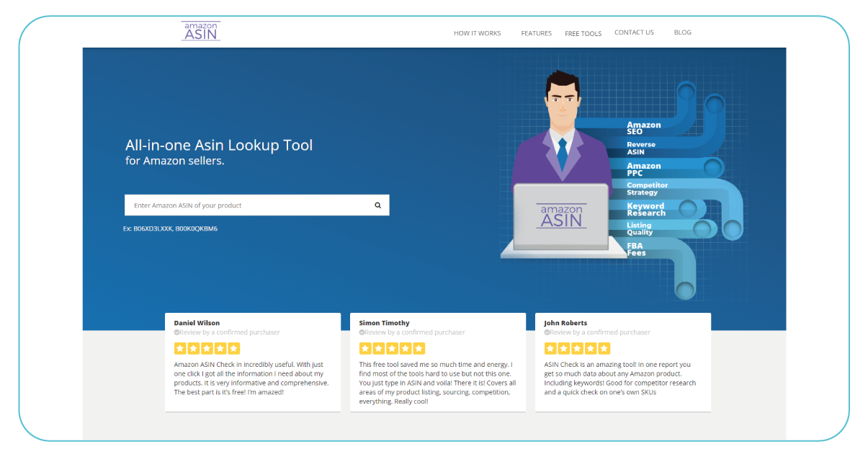Viewport: 868px width, 457px height.
Task: Click the "FBA Fees" label in the illustration
Action: 636,249
